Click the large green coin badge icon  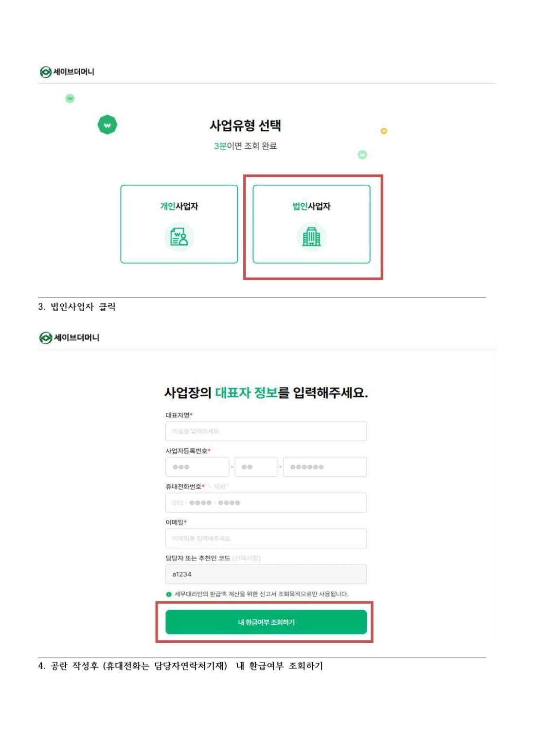[107, 124]
